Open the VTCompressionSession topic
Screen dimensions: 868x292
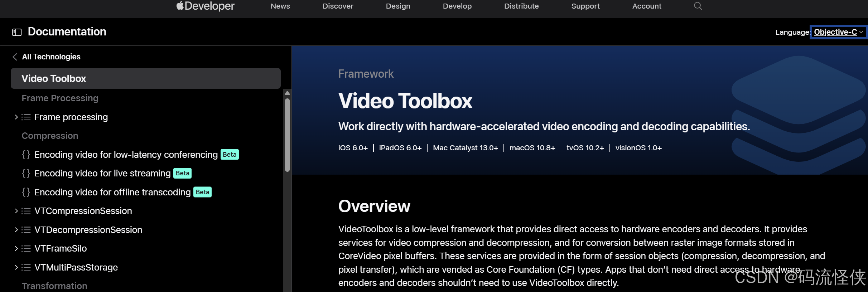click(x=83, y=211)
